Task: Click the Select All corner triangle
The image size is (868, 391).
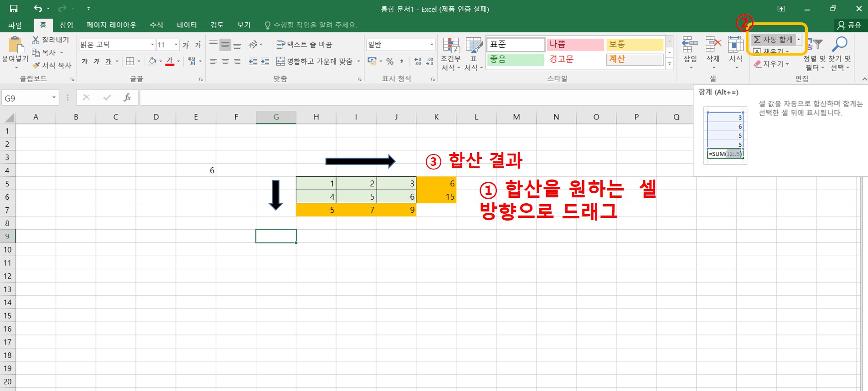Action: (x=9, y=118)
